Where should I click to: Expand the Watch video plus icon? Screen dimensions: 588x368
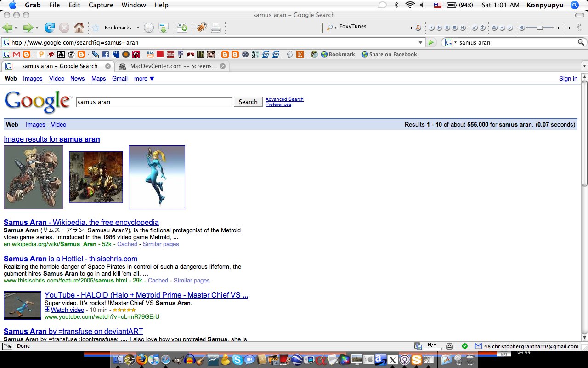(47, 310)
